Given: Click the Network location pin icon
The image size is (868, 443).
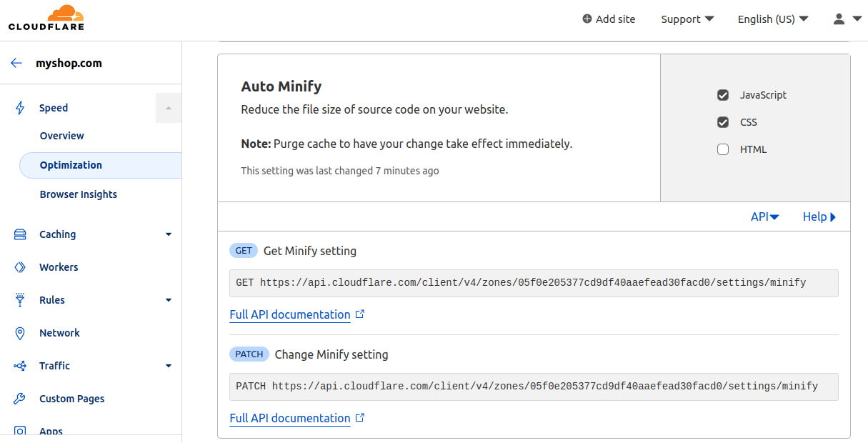Looking at the screenshot, I should point(19,332).
